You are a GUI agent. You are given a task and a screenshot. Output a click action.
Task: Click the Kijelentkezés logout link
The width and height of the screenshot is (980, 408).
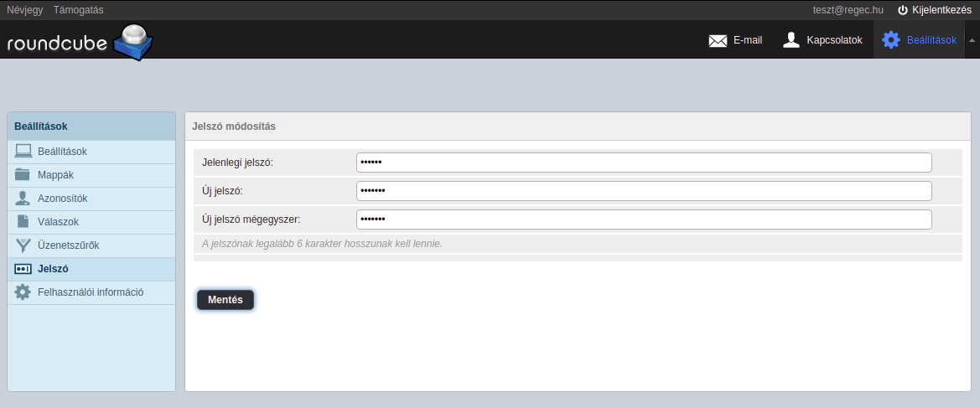[941, 10]
